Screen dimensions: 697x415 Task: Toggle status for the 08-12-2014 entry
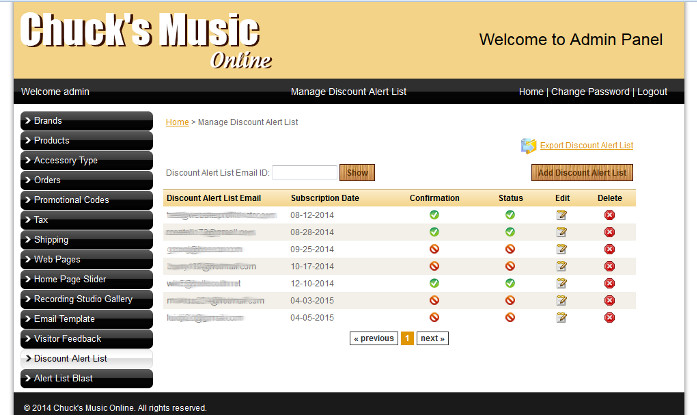pos(510,215)
